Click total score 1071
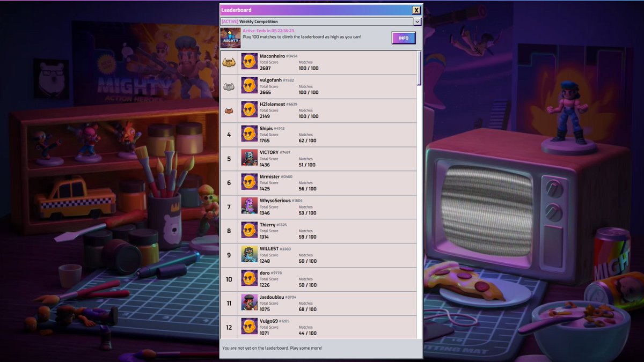The height and width of the screenshot is (362, 644). [x=265, y=333]
